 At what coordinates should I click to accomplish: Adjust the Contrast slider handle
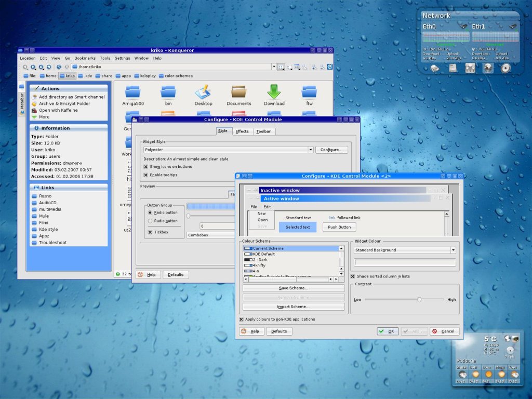[x=419, y=300]
